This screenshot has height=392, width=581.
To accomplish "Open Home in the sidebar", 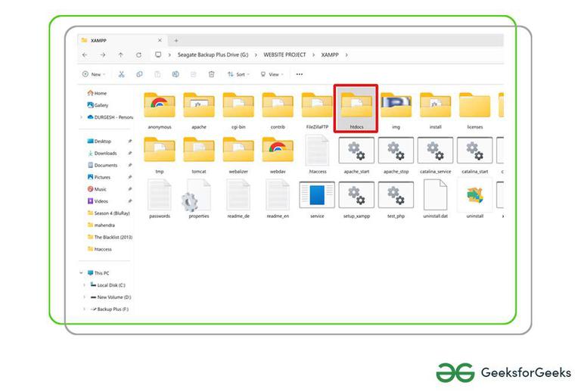I will 97,93.
